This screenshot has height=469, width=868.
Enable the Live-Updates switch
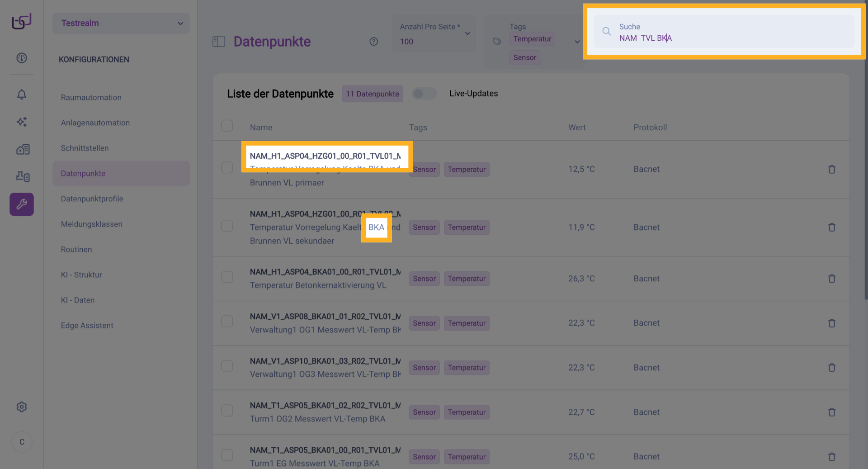pyautogui.click(x=424, y=94)
